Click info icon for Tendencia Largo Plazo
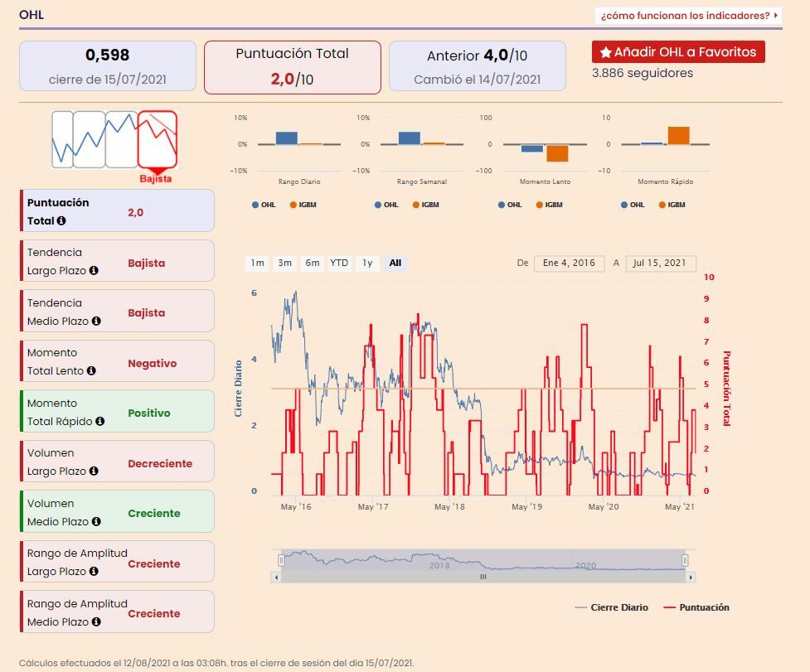The height and width of the screenshot is (672, 810). point(94,270)
